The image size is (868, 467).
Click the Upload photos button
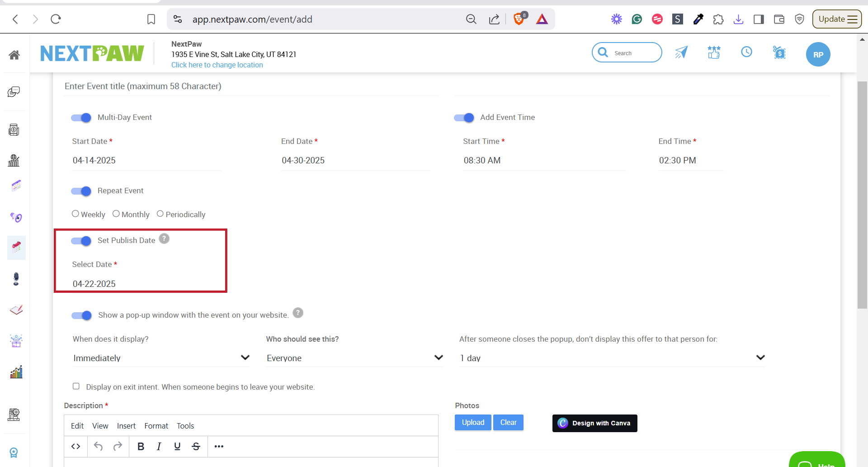coord(473,422)
